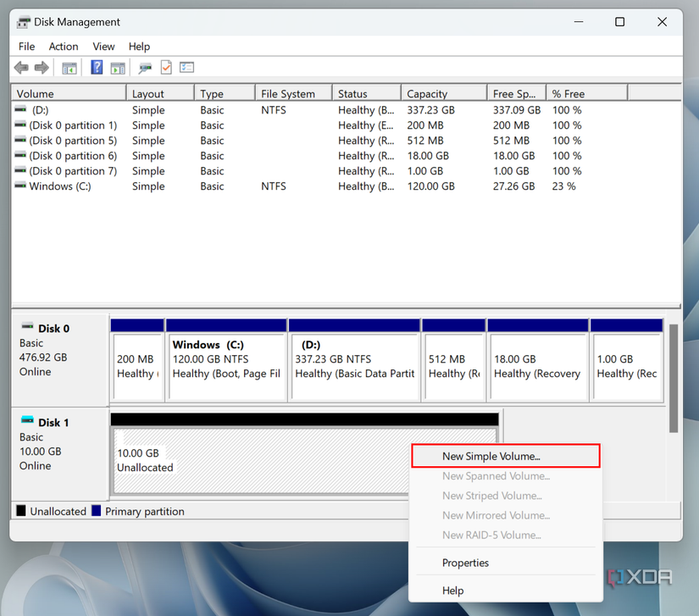
Task: Select the (D:) 337.23 GB partition block
Action: [354, 361]
